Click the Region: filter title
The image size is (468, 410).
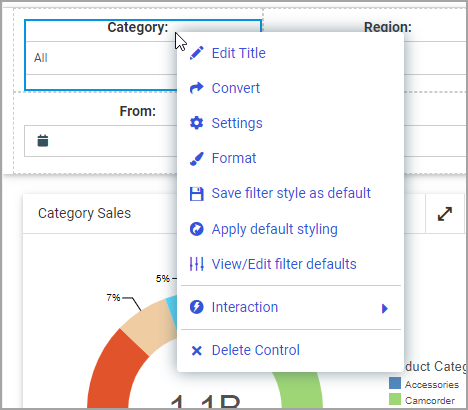pyautogui.click(x=388, y=27)
